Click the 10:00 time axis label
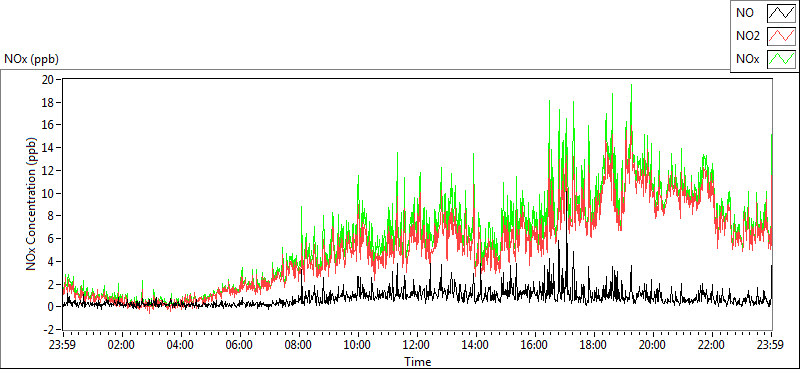This screenshot has height=369, width=800. [358, 344]
